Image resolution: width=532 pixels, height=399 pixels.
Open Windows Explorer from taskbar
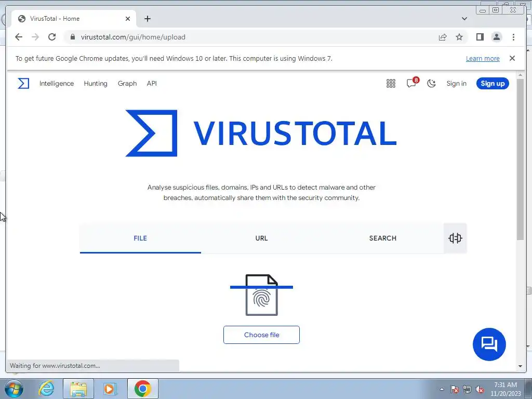pyautogui.click(x=78, y=389)
